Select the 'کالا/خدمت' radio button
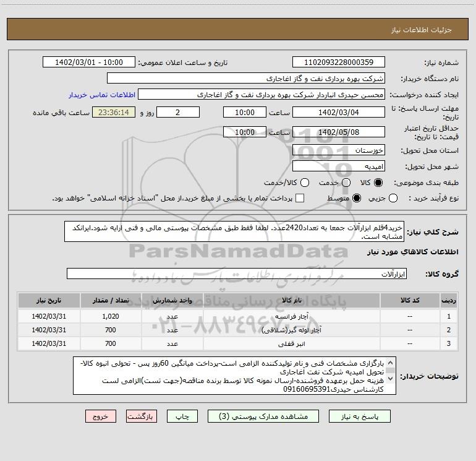 (305, 183)
